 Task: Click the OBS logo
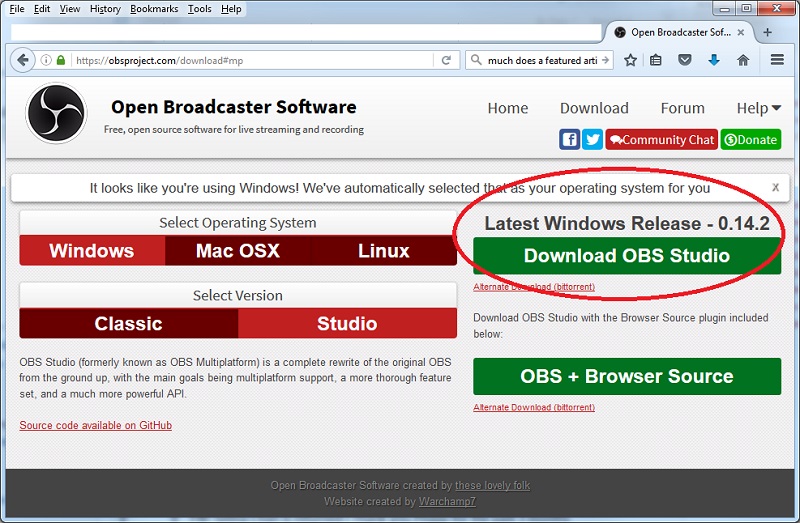(56, 113)
